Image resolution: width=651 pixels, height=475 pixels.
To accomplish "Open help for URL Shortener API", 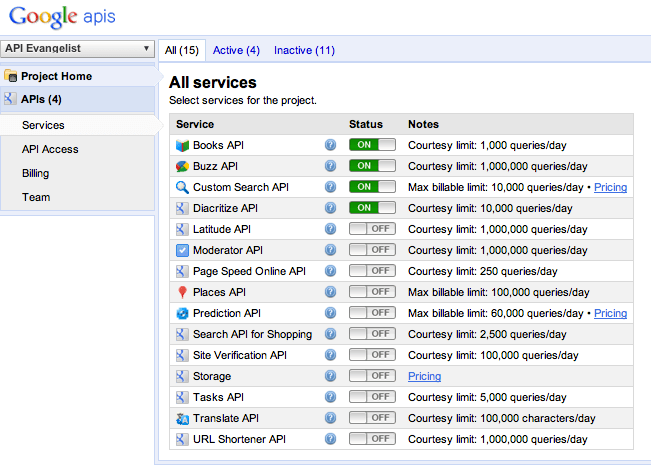I will [330, 438].
